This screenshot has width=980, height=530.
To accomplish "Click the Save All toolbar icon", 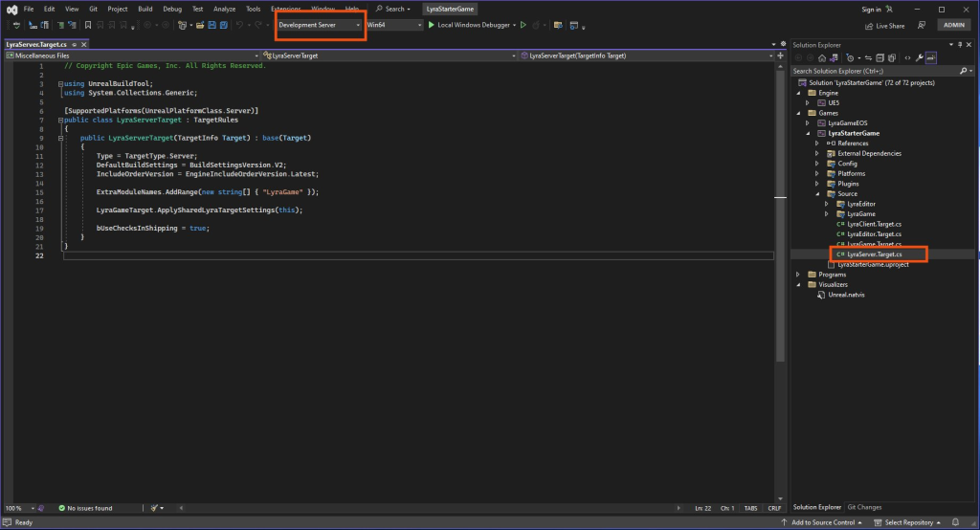I will click(x=223, y=25).
